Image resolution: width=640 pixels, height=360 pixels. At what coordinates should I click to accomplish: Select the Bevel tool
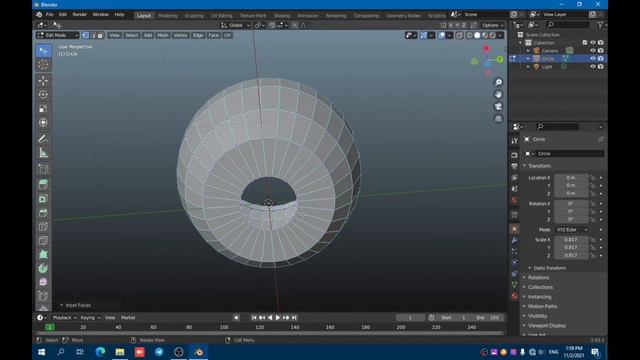pyautogui.click(x=43, y=213)
